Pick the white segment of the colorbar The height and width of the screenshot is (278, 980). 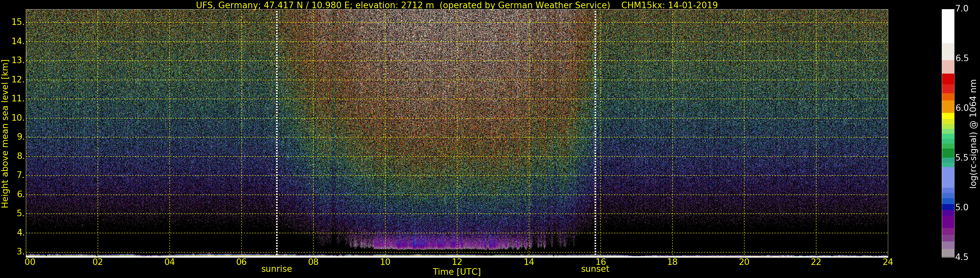click(x=948, y=26)
